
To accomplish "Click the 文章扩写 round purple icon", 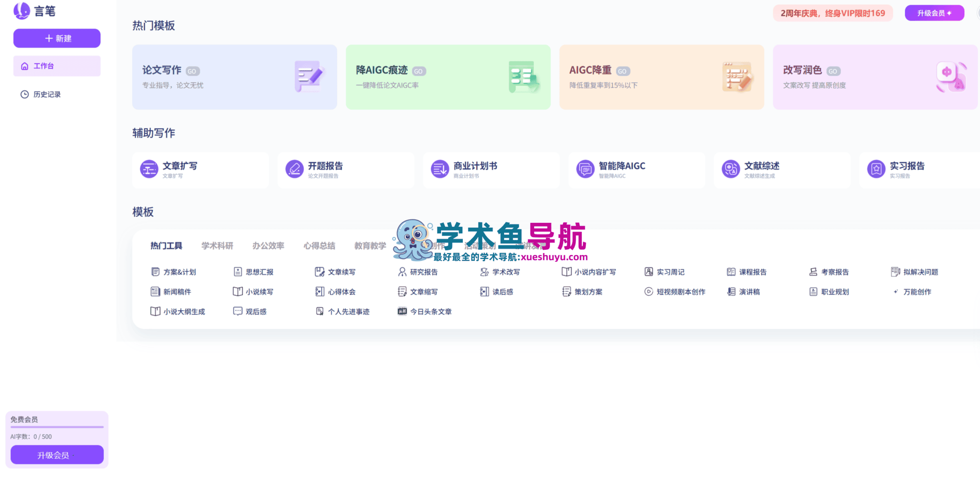I will (149, 169).
